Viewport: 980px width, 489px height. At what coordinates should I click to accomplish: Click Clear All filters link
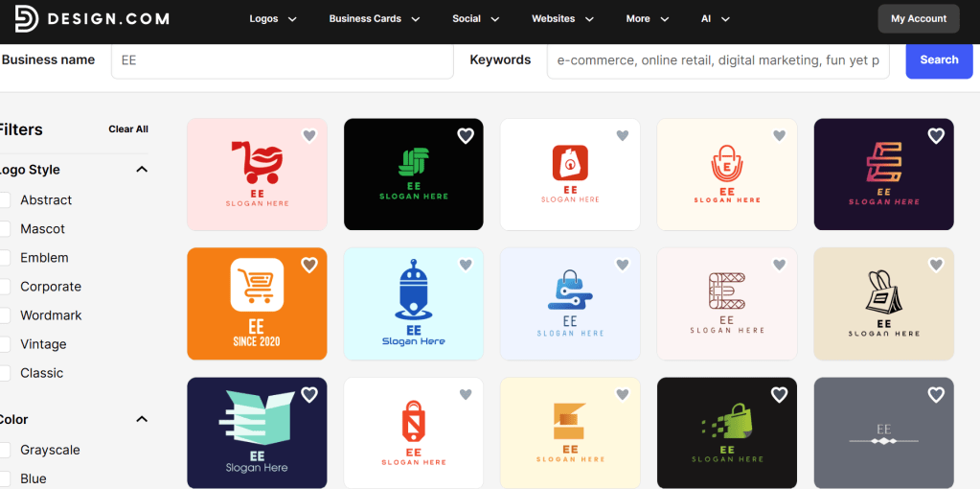(x=128, y=129)
